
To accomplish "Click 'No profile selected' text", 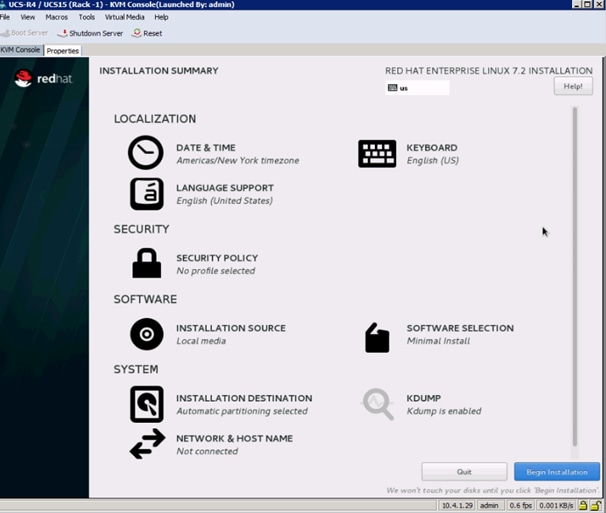I will [216, 271].
